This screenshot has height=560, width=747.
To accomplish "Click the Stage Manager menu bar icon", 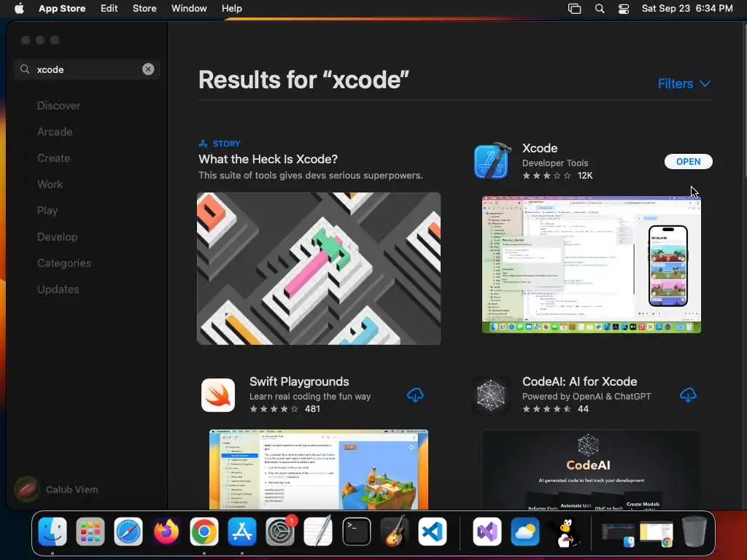I will coord(575,9).
